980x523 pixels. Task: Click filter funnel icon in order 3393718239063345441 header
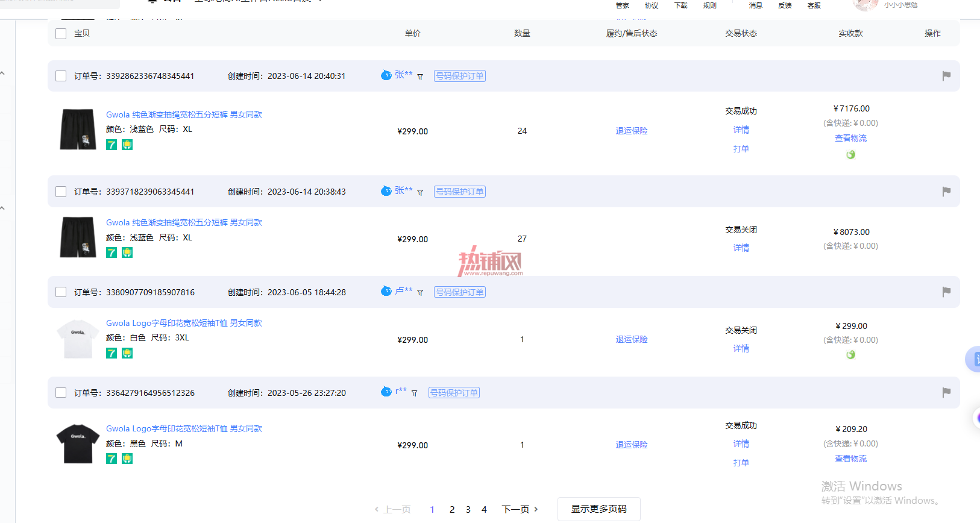tap(420, 193)
